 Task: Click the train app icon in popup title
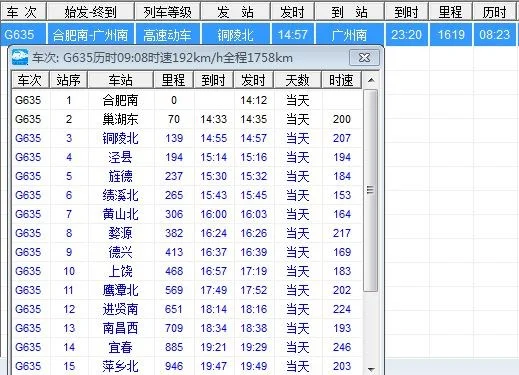pyautogui.click(x=20, y=57)
